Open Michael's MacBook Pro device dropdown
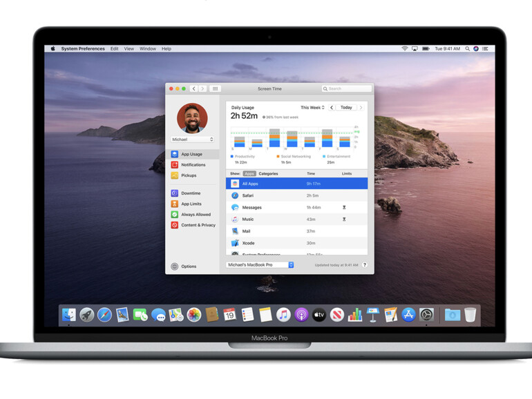This screenshot has width=532, height=399. (260, 265)
